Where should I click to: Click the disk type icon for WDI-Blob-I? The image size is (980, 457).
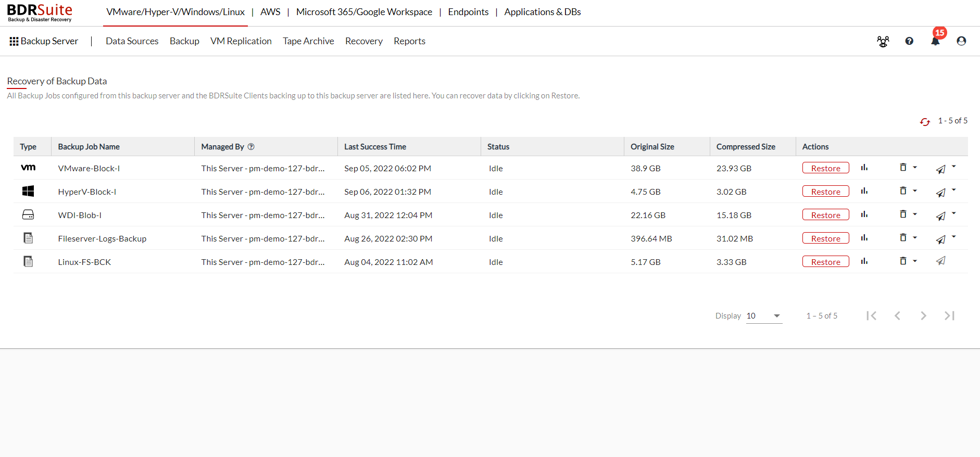[x=28, y=214]
